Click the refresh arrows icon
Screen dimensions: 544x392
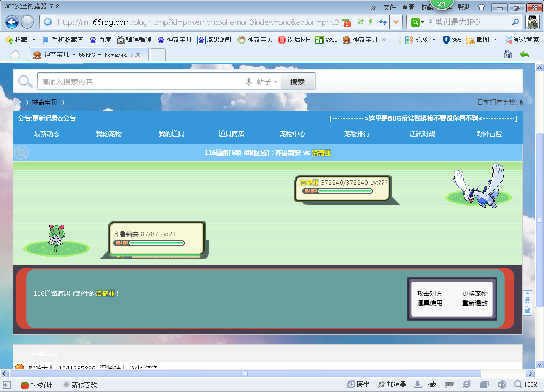point(382,22)
